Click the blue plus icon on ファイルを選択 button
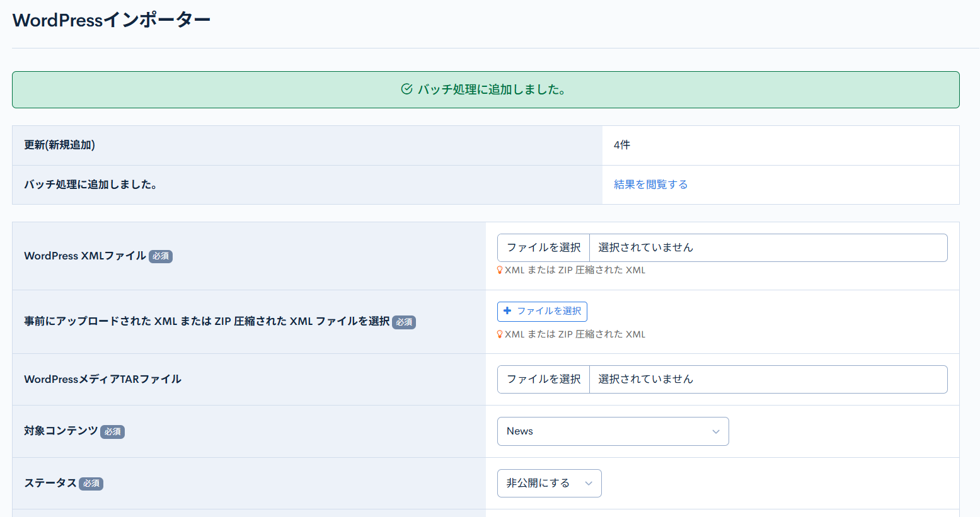 pos(508,311)
